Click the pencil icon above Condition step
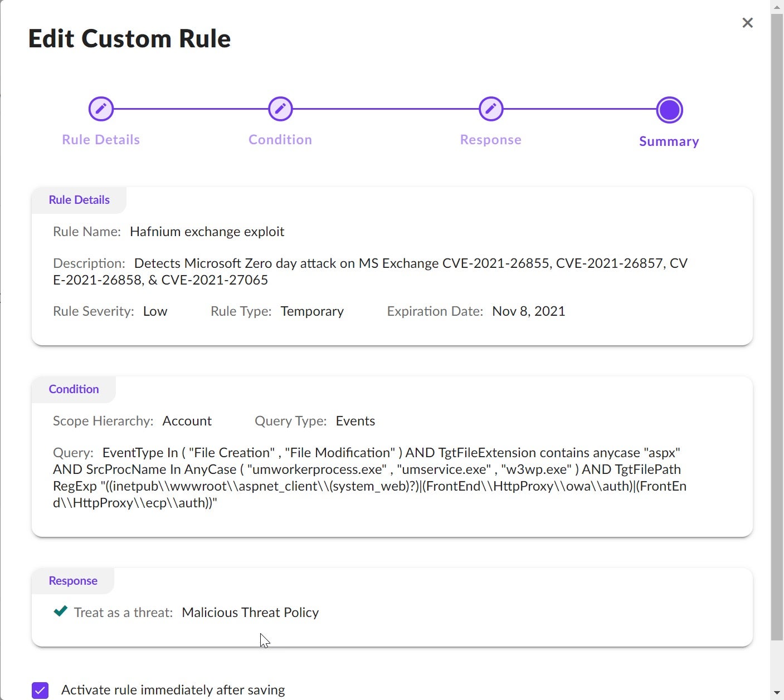This screenshot has width=784, height=700. click(280, 109)
